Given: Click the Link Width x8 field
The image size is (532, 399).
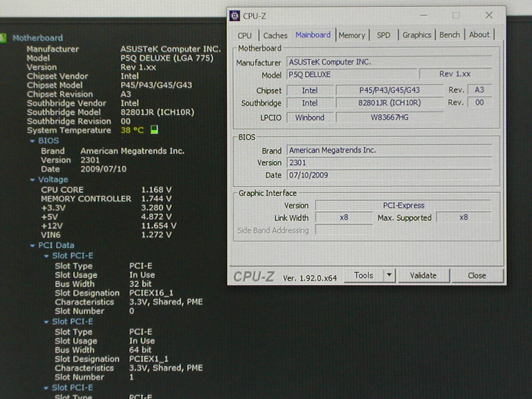Looking at the screenshot, I should coord(344,218).
